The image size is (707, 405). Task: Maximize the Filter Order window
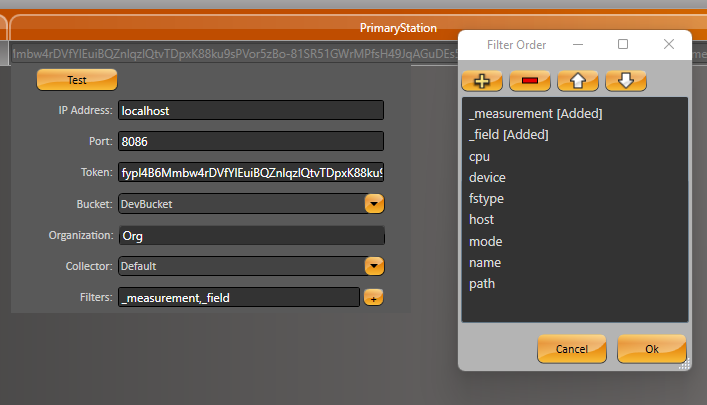[623, 45]
